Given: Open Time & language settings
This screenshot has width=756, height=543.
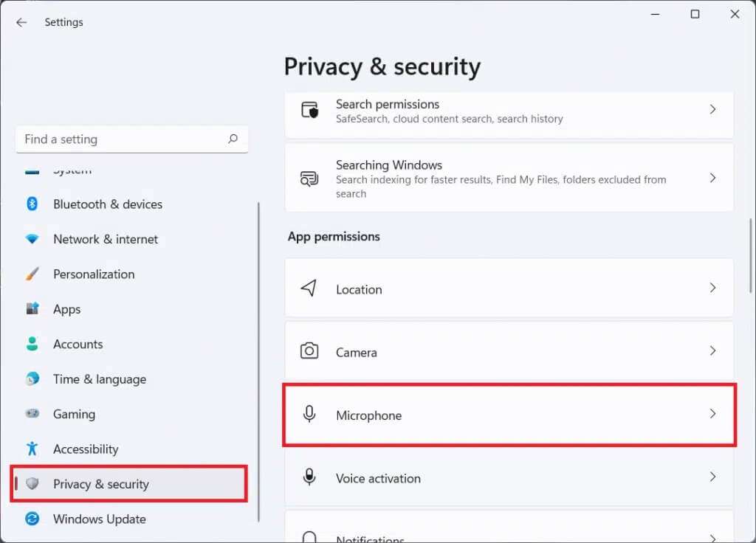Looking at the screenshot, I should [100, 379].
